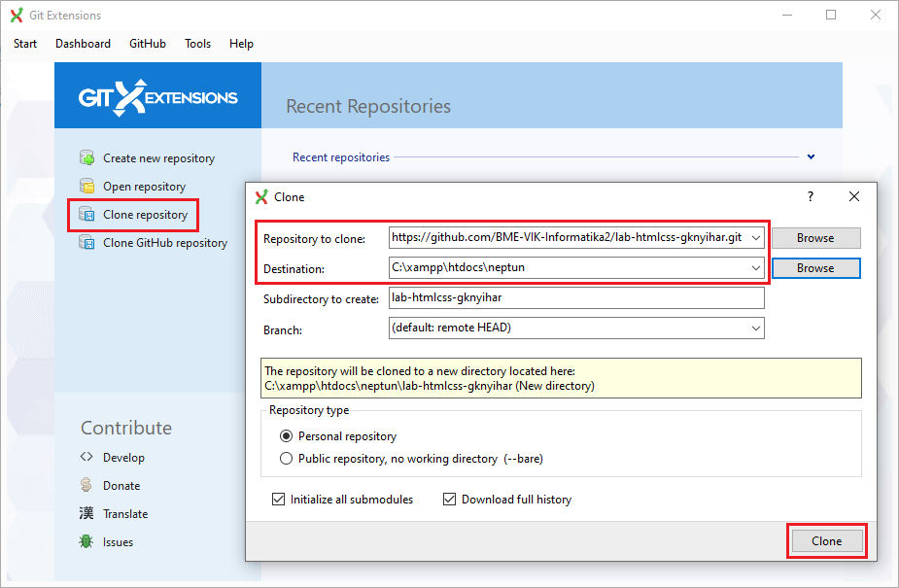Click the Subdirectory to create text field

pyautogui.click(x=575, y=298)
